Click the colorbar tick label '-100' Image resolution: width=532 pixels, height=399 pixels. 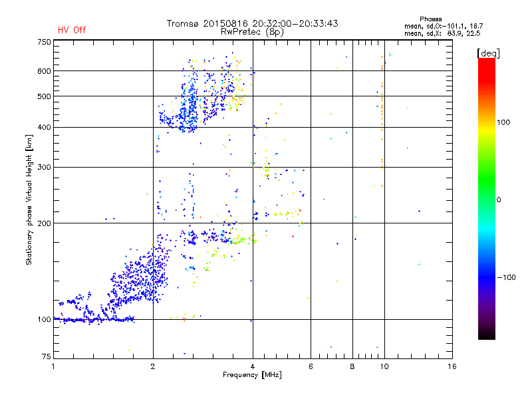[506, 277]
